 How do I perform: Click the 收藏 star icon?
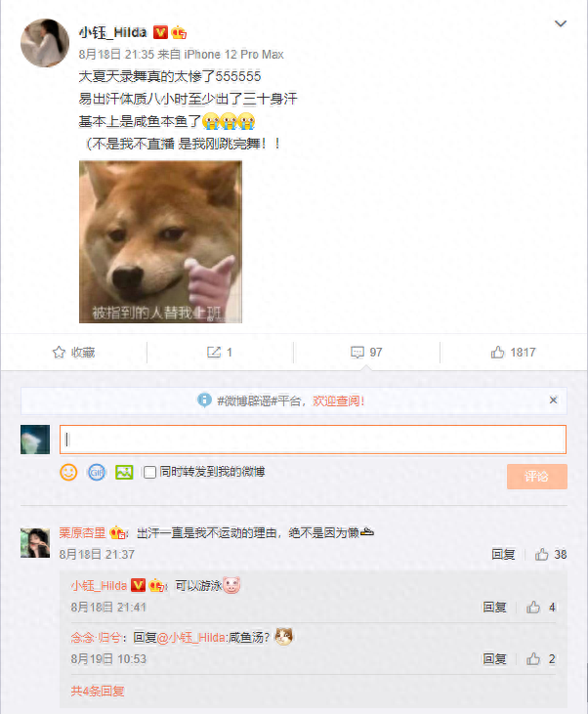pos(59,352)
